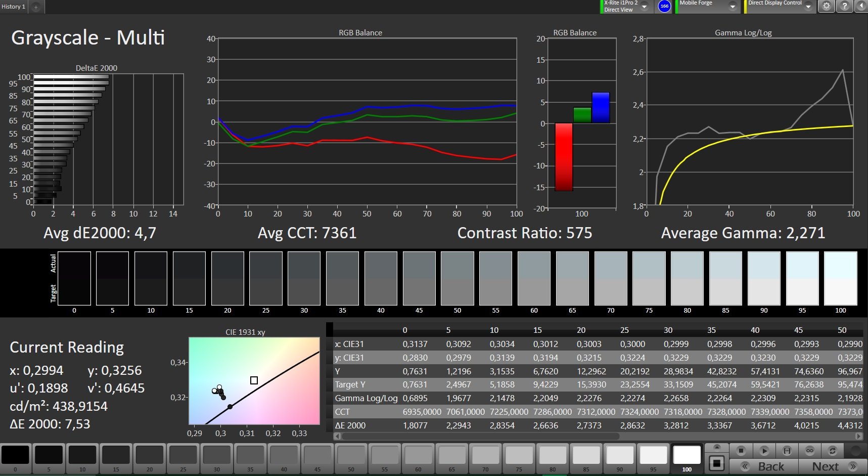868x476 pixels.
Task: Select the 100 white level swatch
Action: point(687,458)
